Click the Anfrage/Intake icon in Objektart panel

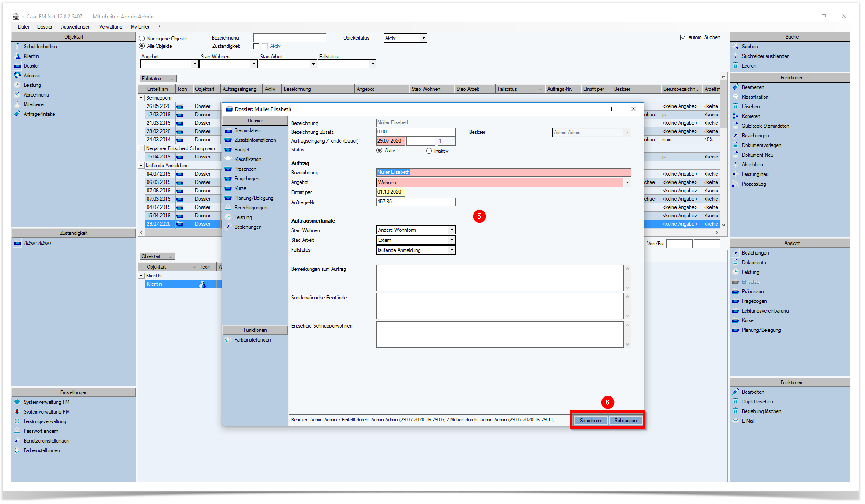17,114
